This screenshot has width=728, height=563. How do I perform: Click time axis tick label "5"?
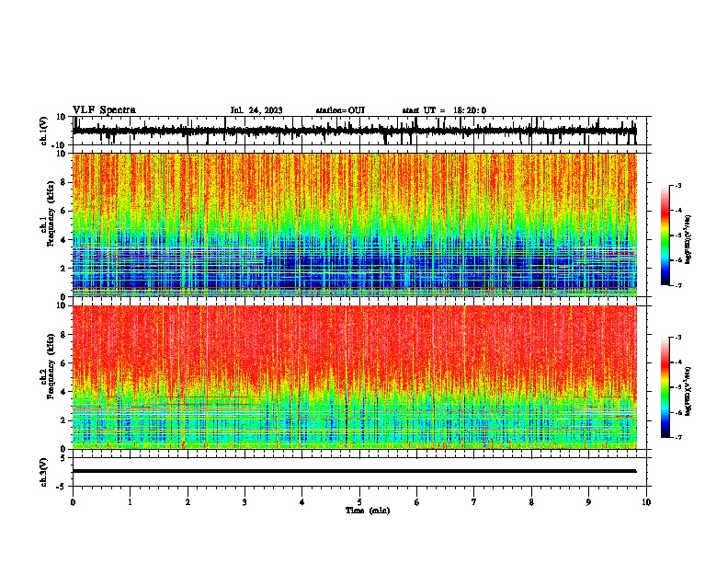tap(359, 502)
